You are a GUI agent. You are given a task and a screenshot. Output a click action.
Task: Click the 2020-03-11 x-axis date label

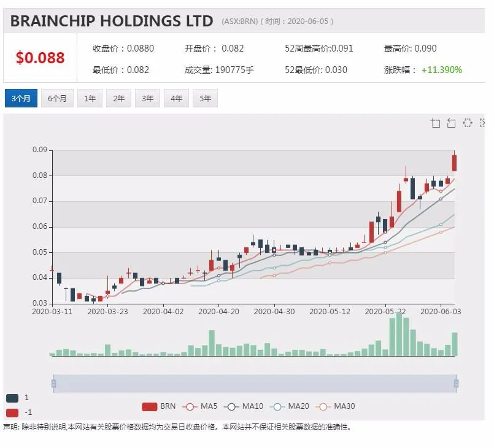click(x=52, y=312)
